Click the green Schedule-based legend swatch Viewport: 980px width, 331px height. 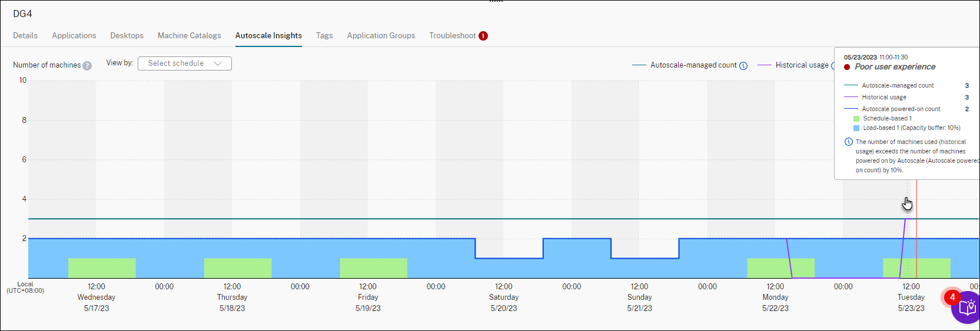(x=856, y=119)
